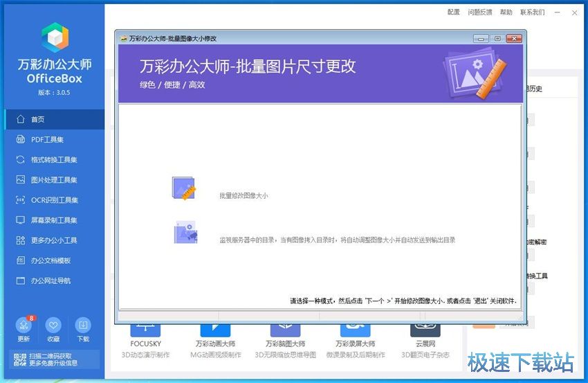Click the 监视服务器中的目录 description text
588x383 pixels.
pyautogui.click(x=337, y=240)
